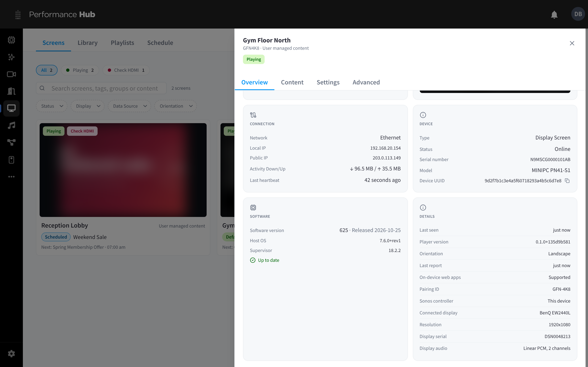Image resolution: width=588 pixels, height=367 pixels.
Task: Copy the Device UUID
Action: (x=567, y=181)
